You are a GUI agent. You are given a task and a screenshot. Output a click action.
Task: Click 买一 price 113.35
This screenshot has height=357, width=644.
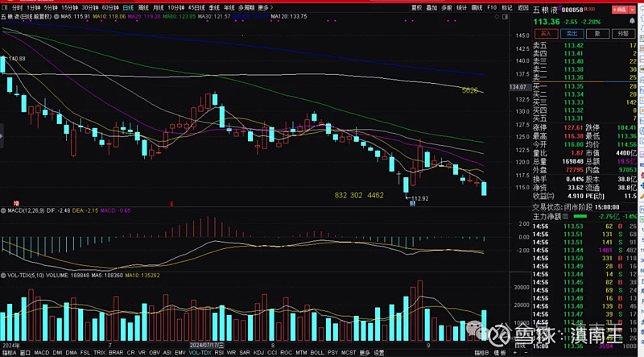pyautogui.click(x=573, y=86)
